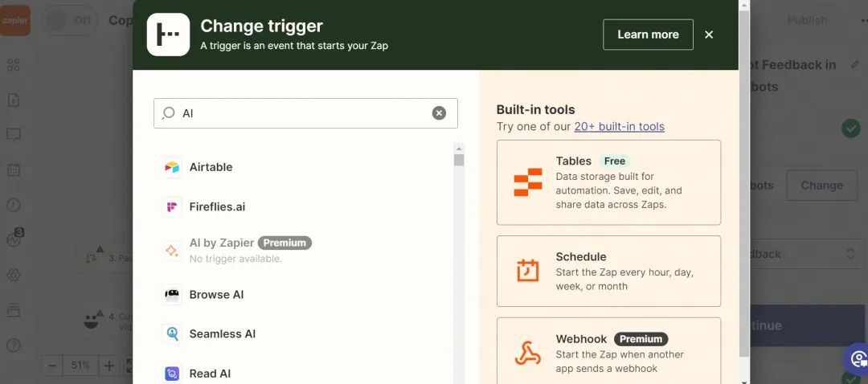
Task: Close the Change trigger dialog
Action: tap(709, 35)
